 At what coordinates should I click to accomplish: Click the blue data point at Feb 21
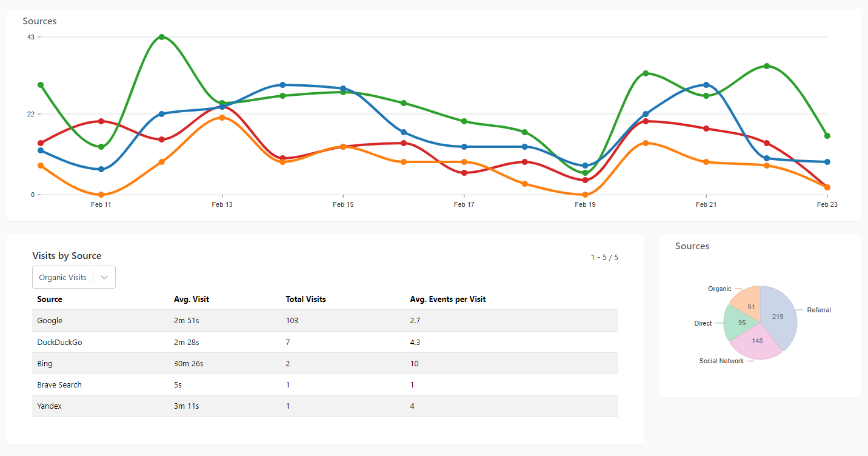[706, 85]
